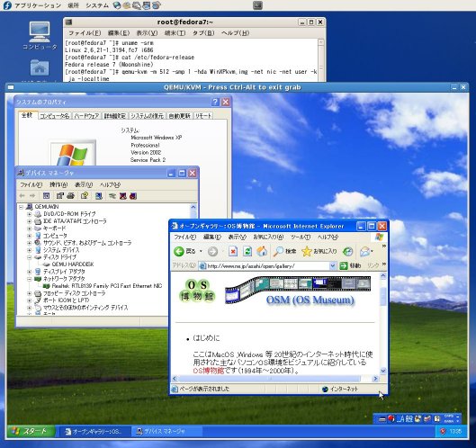Viewport: 476px width, 448px height.
Task: Collapse the ネットワーク アダプタ node
Action: 29,279
